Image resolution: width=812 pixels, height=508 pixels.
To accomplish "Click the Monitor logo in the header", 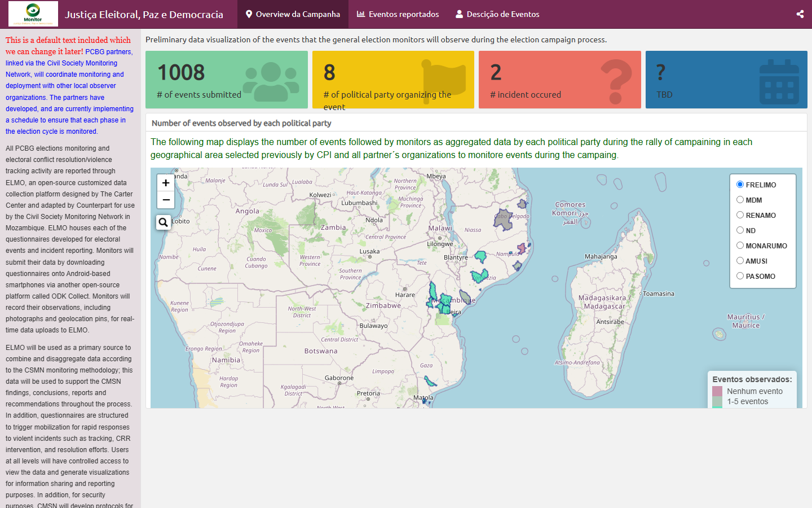I will pyautogui.click(x=33, y=14).
